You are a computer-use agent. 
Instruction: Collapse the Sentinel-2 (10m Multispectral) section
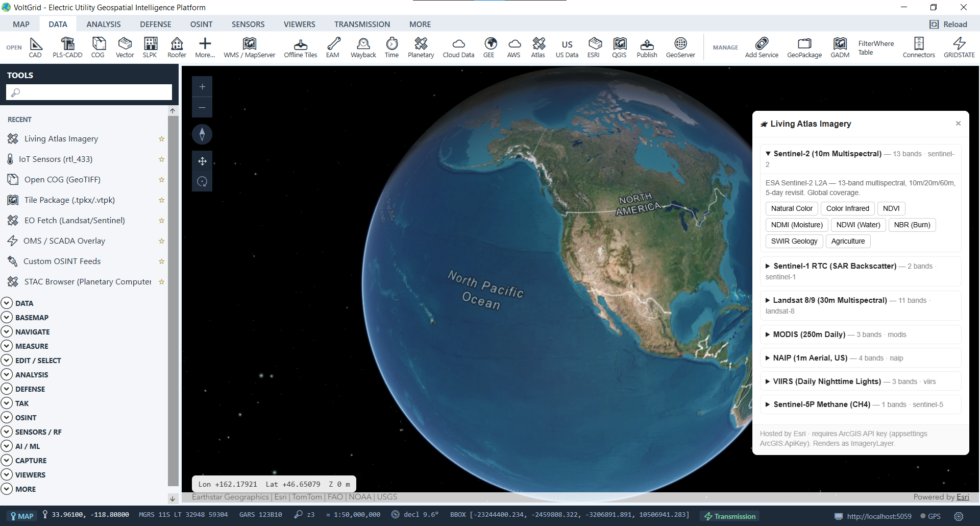tap(860, 159)
